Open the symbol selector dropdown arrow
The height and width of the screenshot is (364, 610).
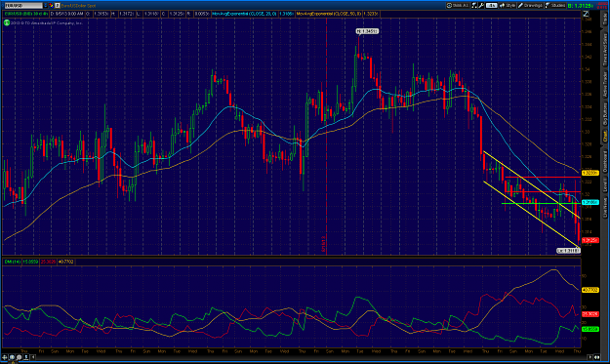coord(46,6)
